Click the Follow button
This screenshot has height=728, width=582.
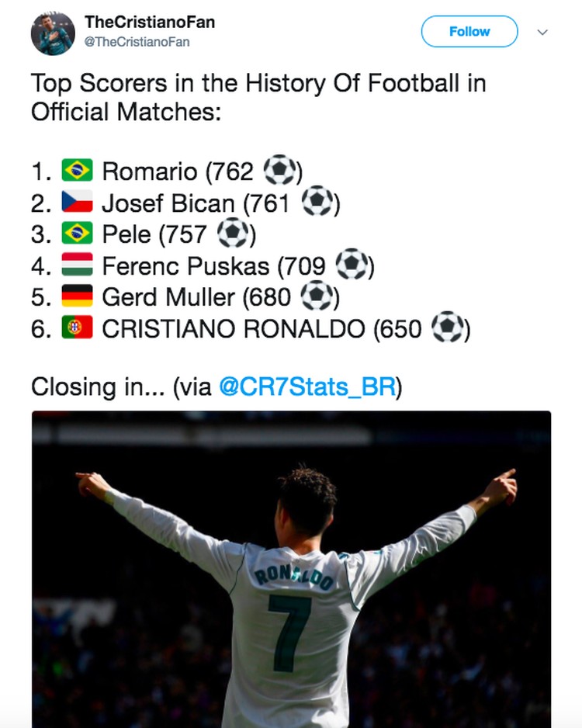click(x=469, y=32)
